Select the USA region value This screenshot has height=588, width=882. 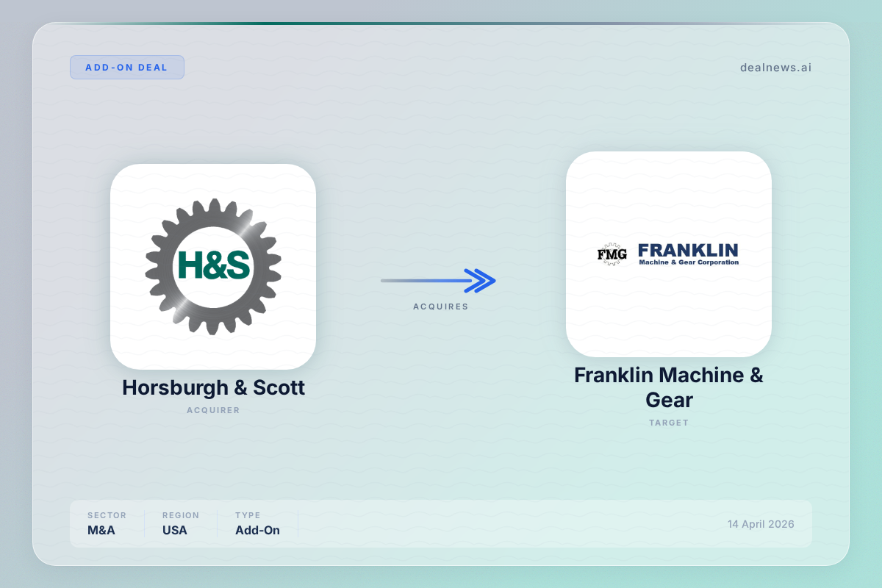click(x=175, y=530)
